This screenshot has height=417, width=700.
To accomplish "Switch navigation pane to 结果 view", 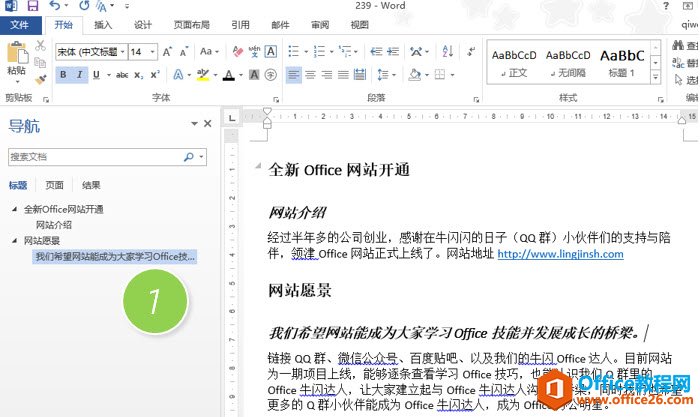I will [91, 185].
